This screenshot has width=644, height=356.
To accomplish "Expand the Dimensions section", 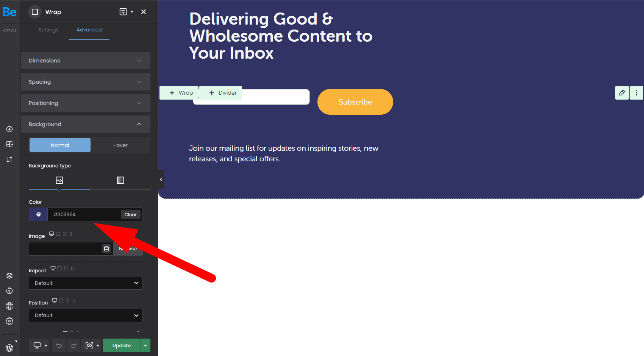I will (x=86, y=61).
